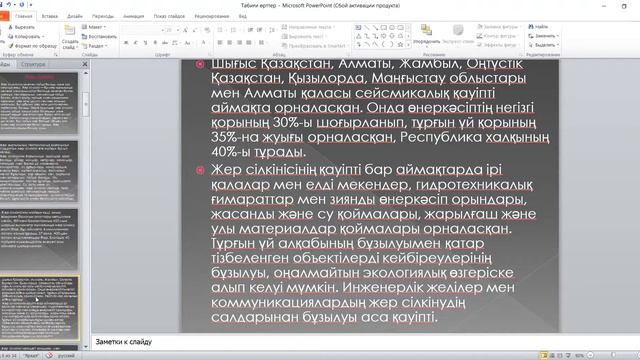This screenshot has height=360, width=640.
Task: Click Найти to find text
Action: [x=538, y=27]
